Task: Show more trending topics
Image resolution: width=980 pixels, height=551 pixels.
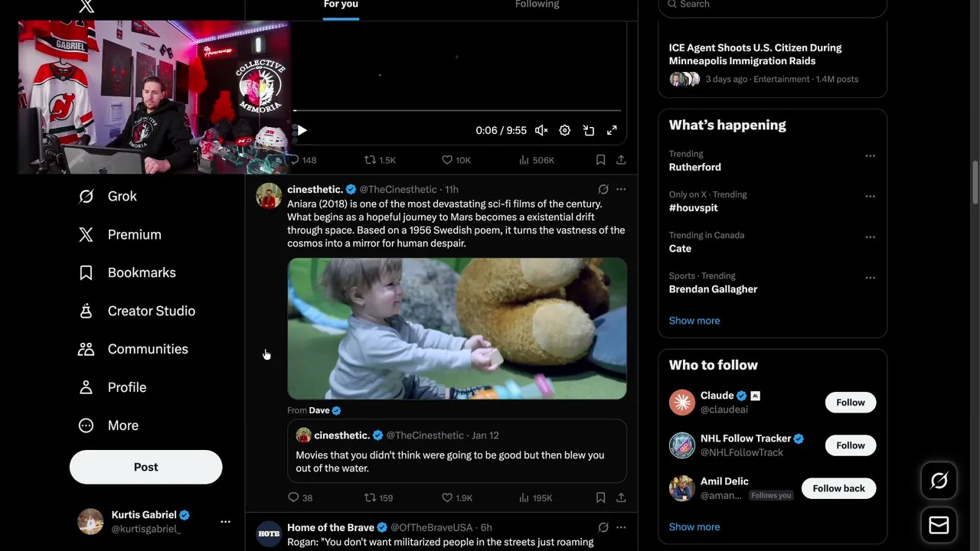Action: click(694, 321)
